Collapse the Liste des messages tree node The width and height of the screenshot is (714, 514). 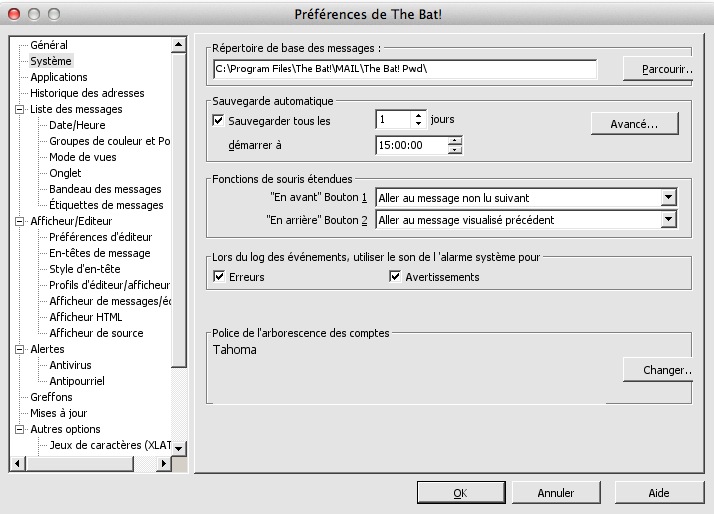coord(19,109)
